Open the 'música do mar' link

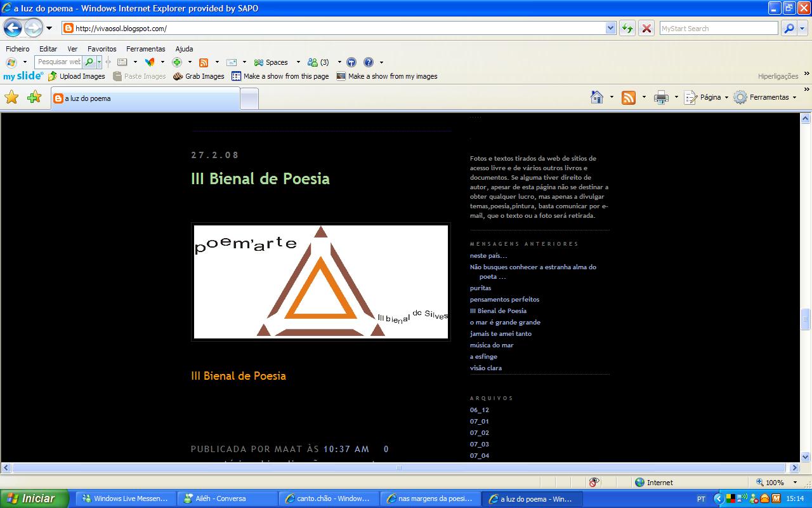[492, 345]
